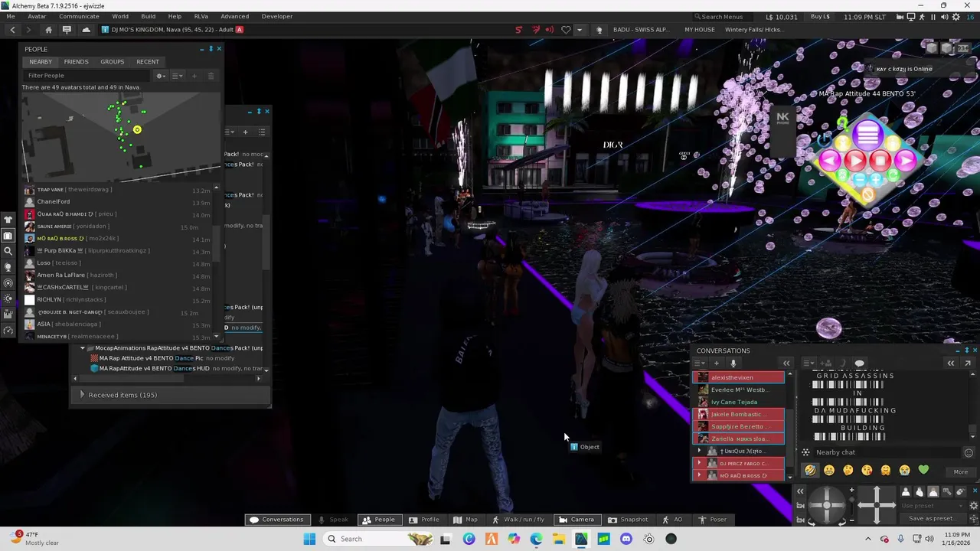Go back with the navigation back arrow
980x551 pixels.
coord(12,30)
